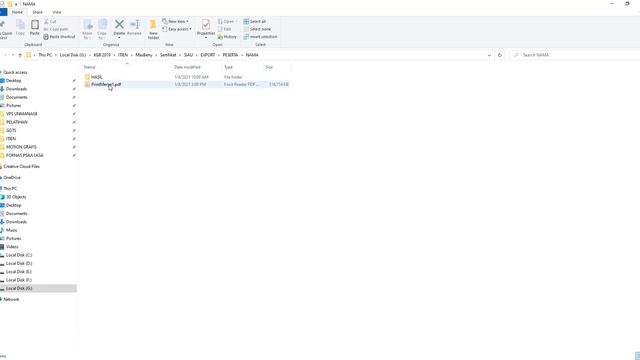Select This PC in navigation pane
640x360 pixels.
(10, 189)
